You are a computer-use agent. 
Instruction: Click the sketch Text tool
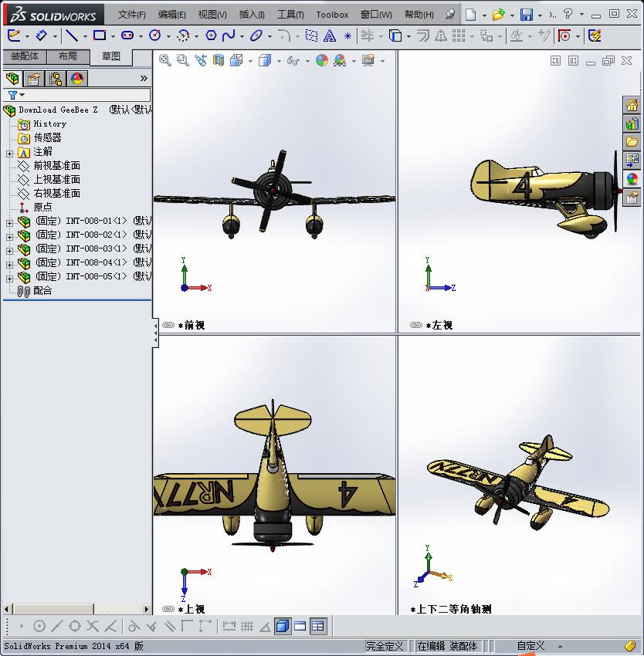click(x=330, y=36)
